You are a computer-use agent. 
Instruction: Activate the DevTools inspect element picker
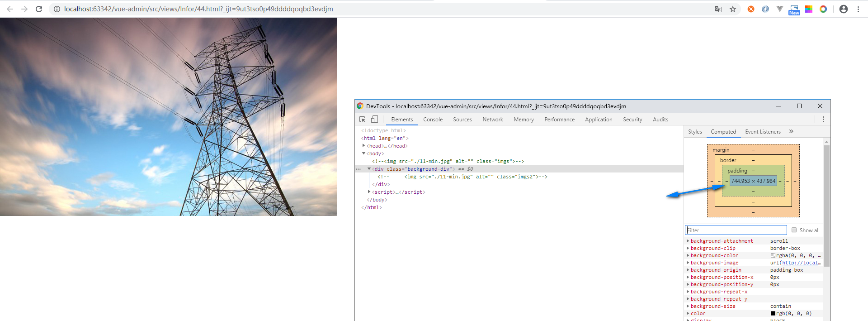click(x=363, y=120)
